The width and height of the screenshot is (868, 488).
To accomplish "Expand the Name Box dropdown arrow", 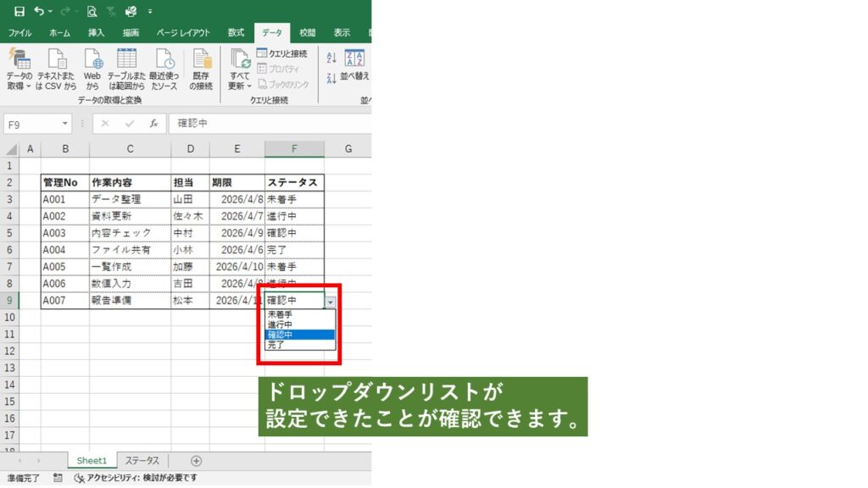I will point(65,124).
